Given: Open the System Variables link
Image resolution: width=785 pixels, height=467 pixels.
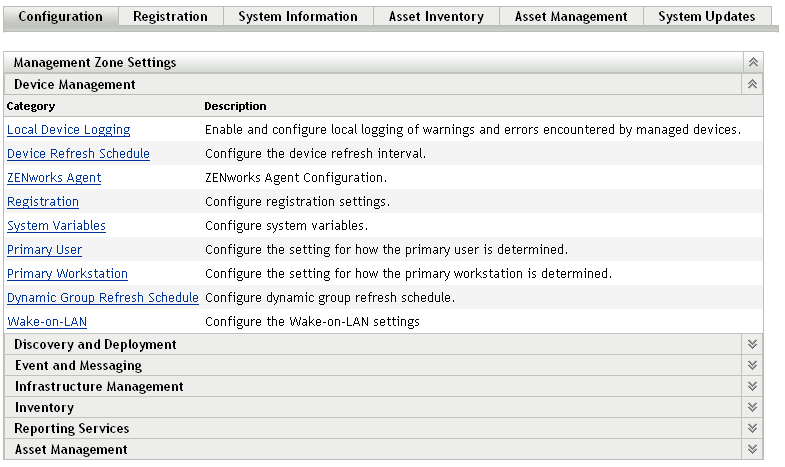Looking at the screenshot, I should 56,226.
